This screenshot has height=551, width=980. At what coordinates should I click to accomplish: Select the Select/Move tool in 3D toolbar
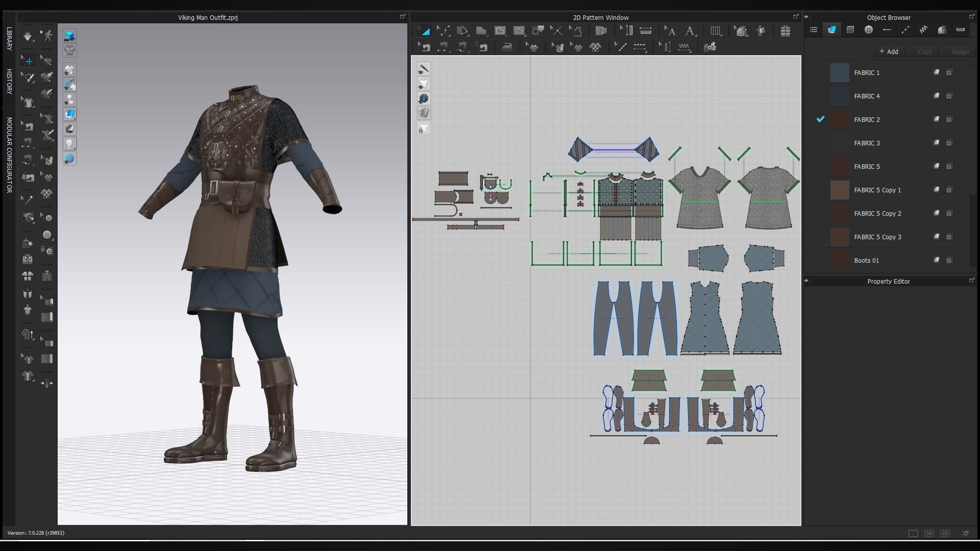click(x=28, y=61)
